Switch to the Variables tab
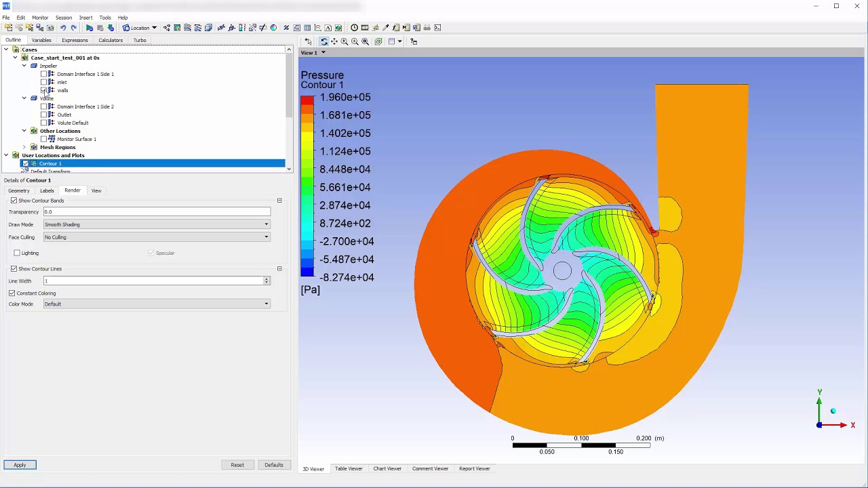 click(41, 40)
